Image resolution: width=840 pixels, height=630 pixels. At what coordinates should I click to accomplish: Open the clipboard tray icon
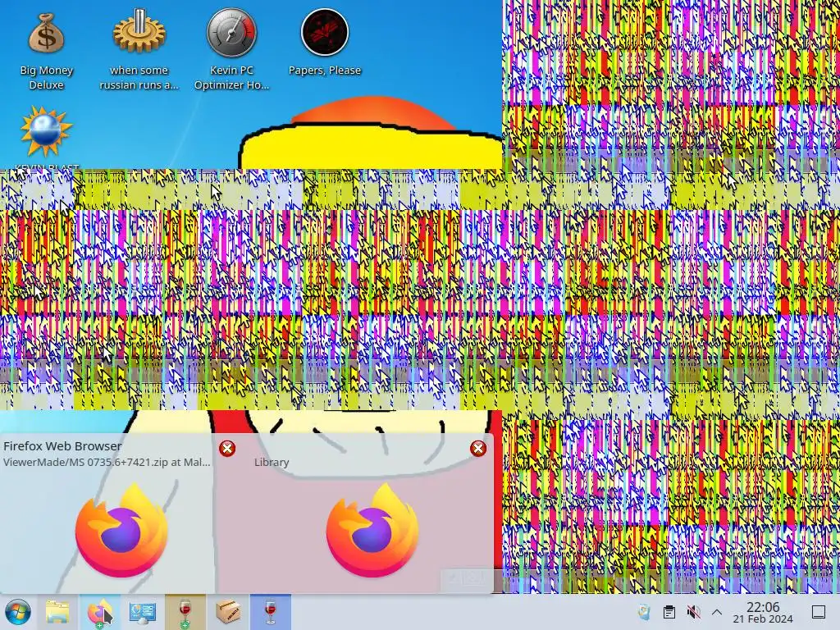click(669, 612)
